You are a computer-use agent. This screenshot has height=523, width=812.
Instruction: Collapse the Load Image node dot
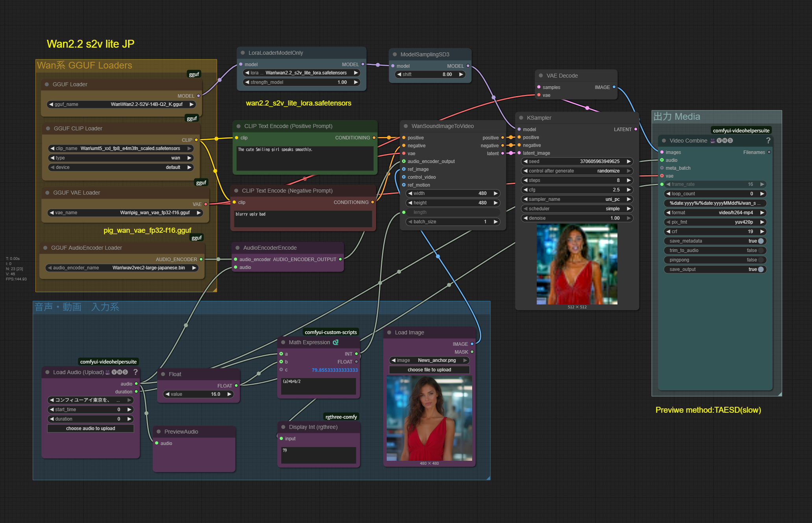[x=389, y=332]
